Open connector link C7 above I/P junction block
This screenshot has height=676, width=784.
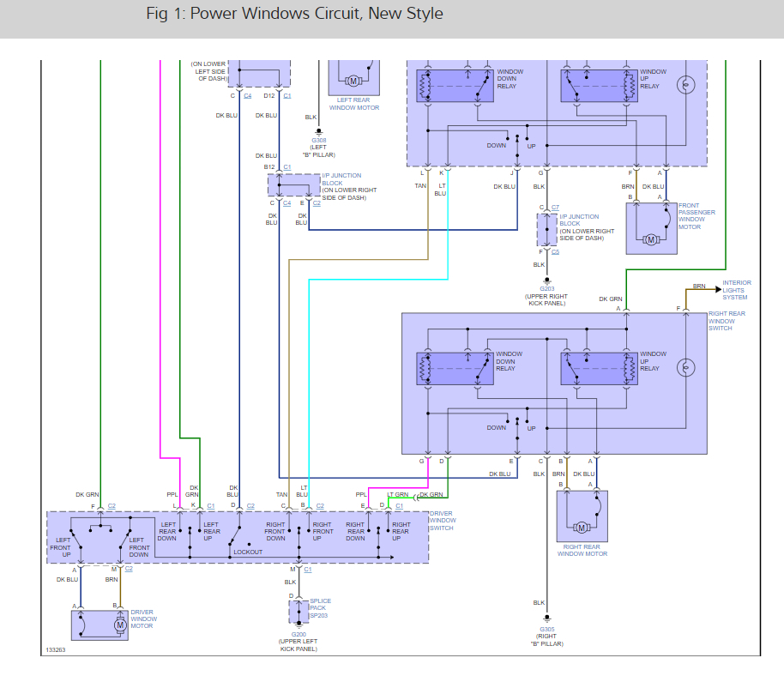point(556,207)
